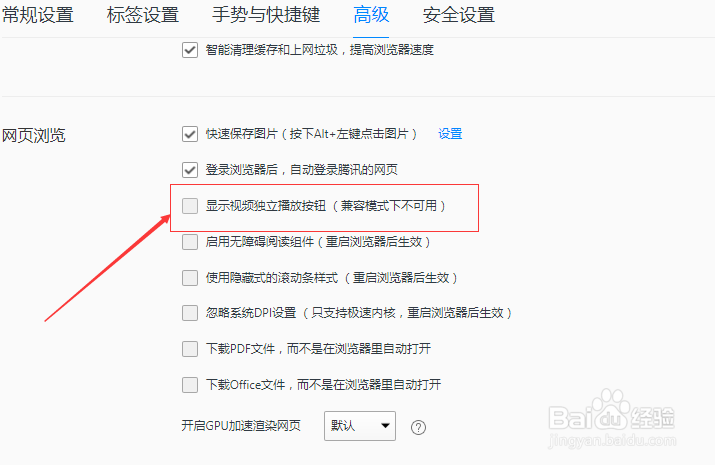This screenshot has height=465, width=715.
Task: Click the 设置 link for quick image saving
Action: [x=450, y=134]
